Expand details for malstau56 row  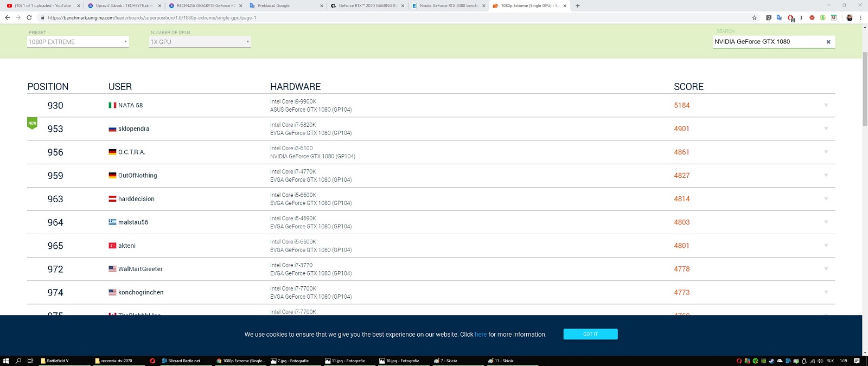coord(826,222)
